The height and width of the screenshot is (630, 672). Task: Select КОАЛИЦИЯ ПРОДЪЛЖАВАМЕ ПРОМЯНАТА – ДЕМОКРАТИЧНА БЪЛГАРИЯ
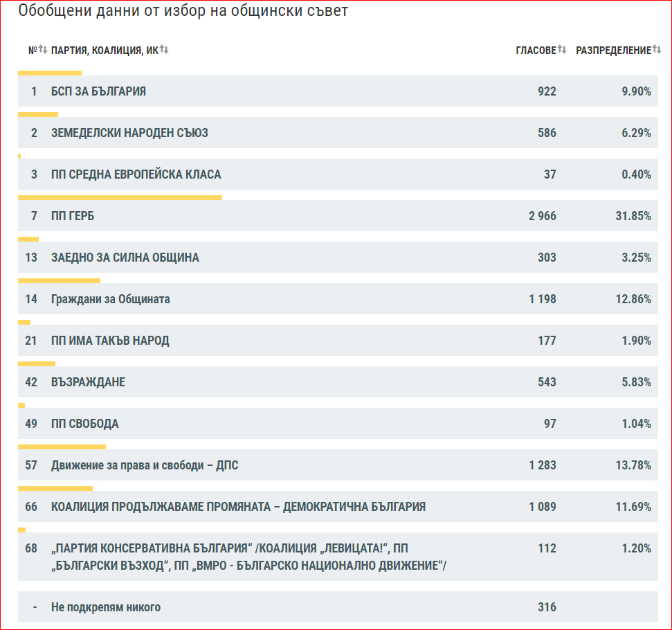pyautogui.click(x=238, y=507)
